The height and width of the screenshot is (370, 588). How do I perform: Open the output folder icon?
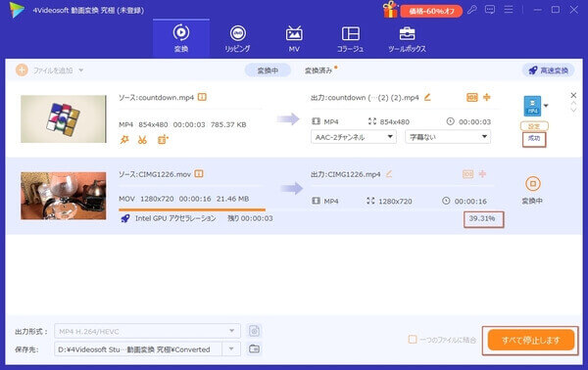pos(254,349)
